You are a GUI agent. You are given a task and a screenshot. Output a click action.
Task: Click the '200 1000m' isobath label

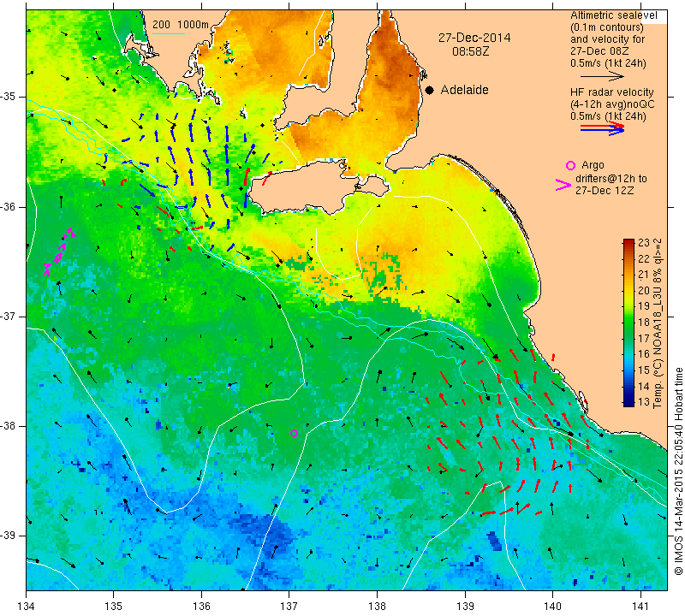181,25
